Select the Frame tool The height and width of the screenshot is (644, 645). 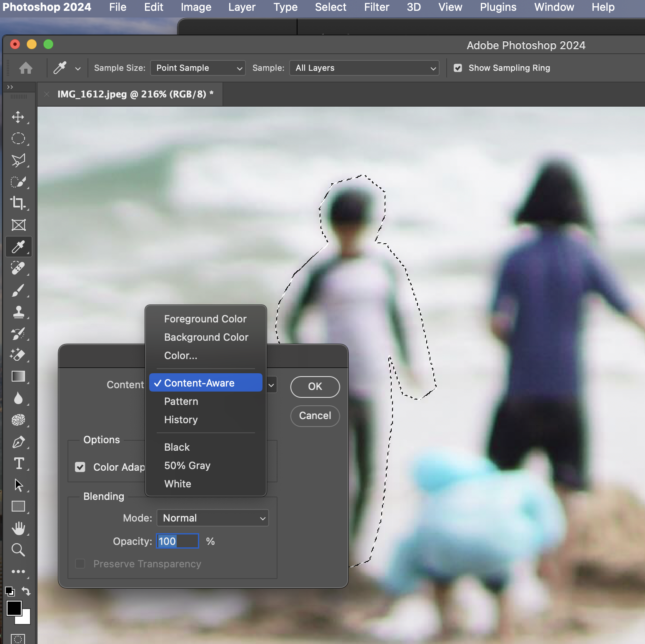(x=18, y=225)
